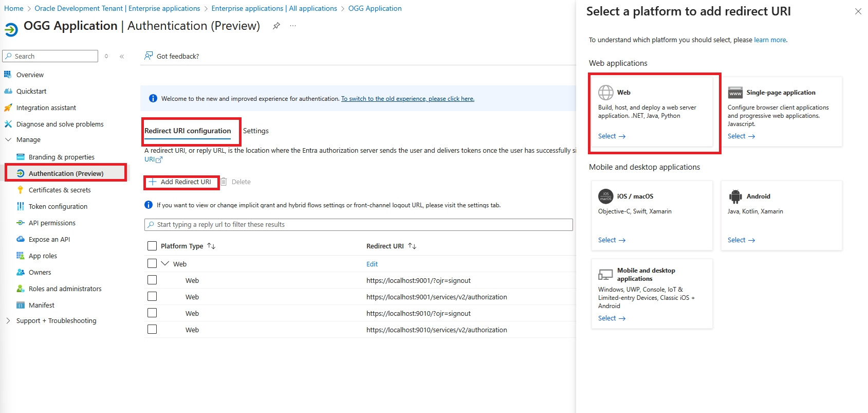
Task: Click the pin icon beside the page title
Action: pyautogui.click(x=276, y=26)
